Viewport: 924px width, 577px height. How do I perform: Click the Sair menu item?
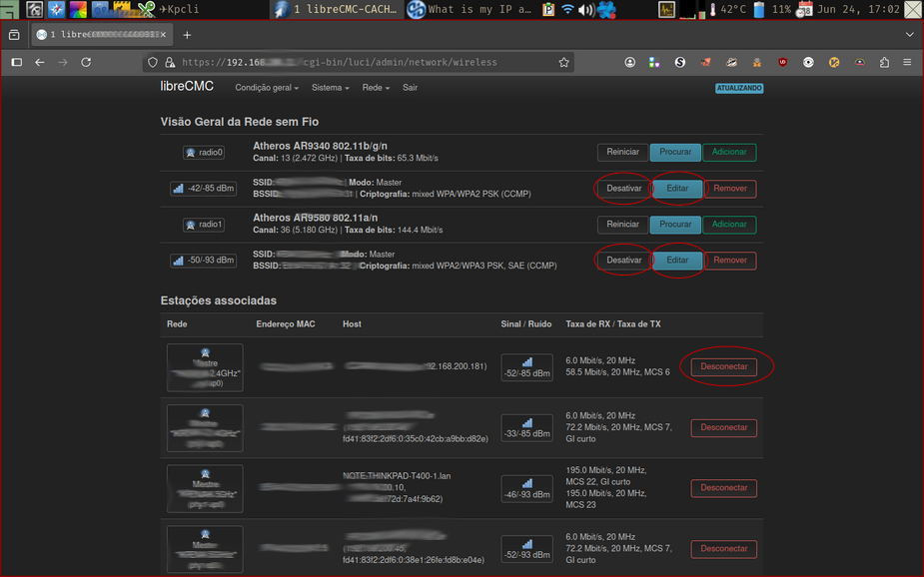pos(411,88)
